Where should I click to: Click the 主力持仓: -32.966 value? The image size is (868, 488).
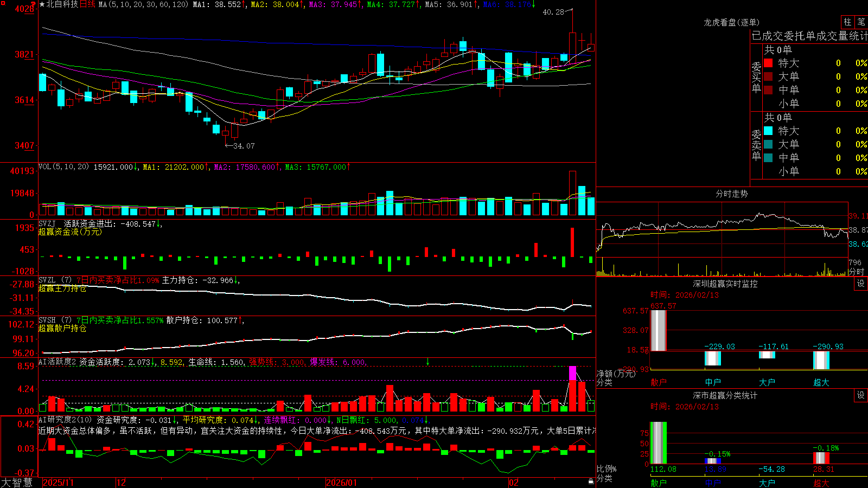pos(197,280)
